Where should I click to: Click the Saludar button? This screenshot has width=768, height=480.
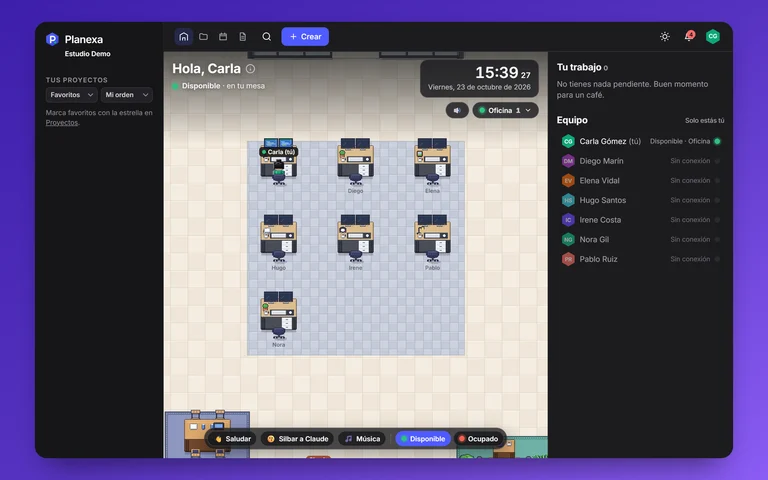[x=233, y=439]
